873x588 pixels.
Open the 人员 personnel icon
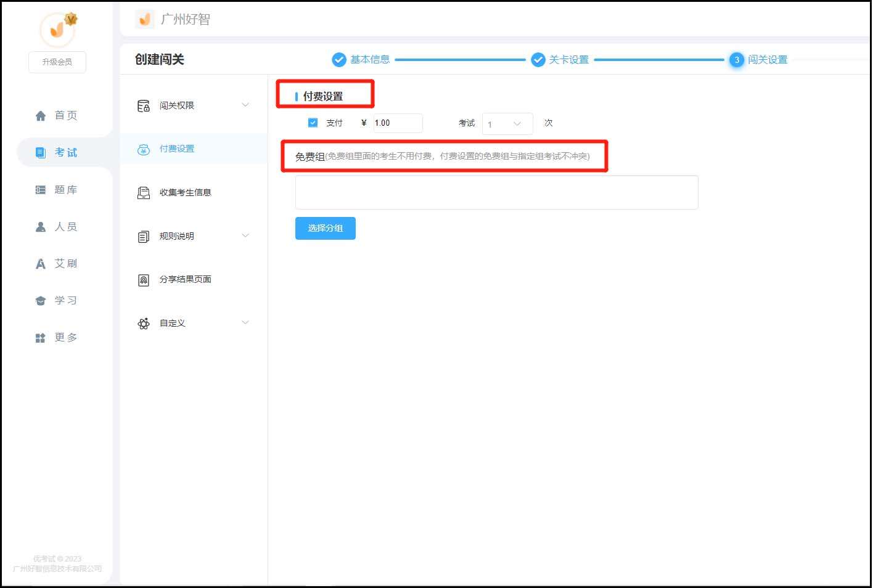39,226
